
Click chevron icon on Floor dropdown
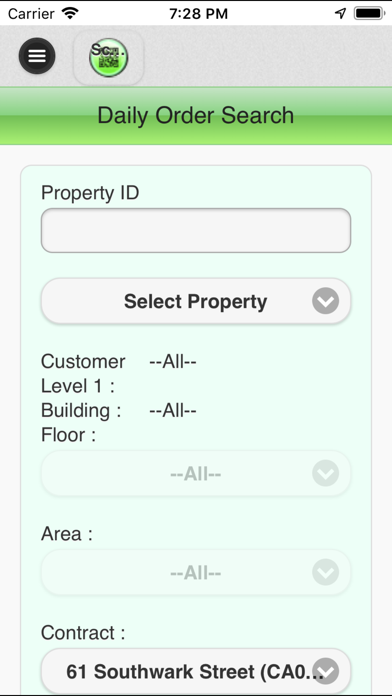325,473
